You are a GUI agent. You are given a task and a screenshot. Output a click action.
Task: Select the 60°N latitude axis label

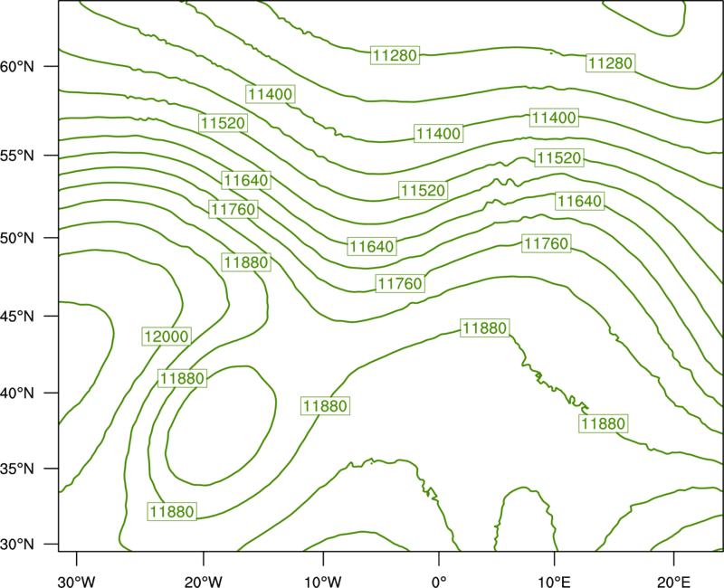click(17, 66)
